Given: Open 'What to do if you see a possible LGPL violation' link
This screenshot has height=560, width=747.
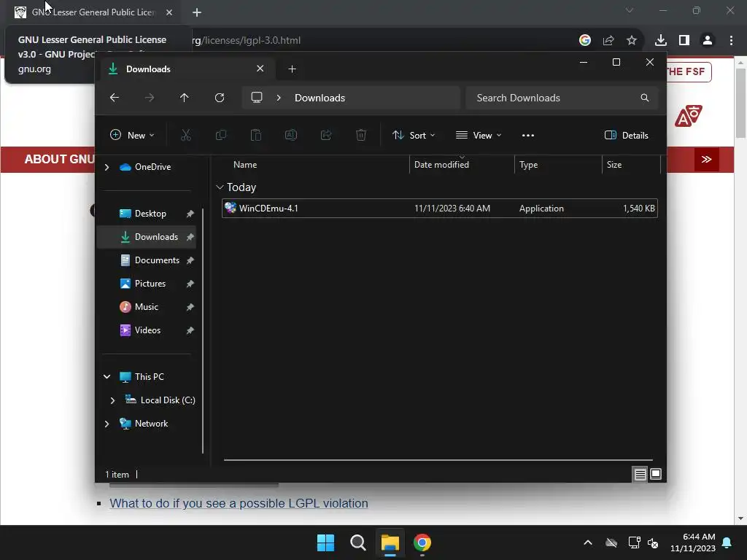Looking at the screenshot, I should click(239, 503).
